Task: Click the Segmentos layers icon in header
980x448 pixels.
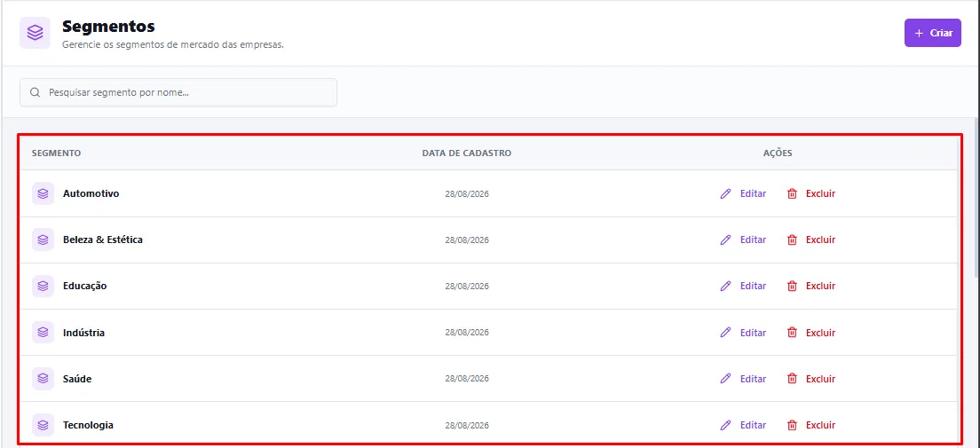Action: pos(35,33)
